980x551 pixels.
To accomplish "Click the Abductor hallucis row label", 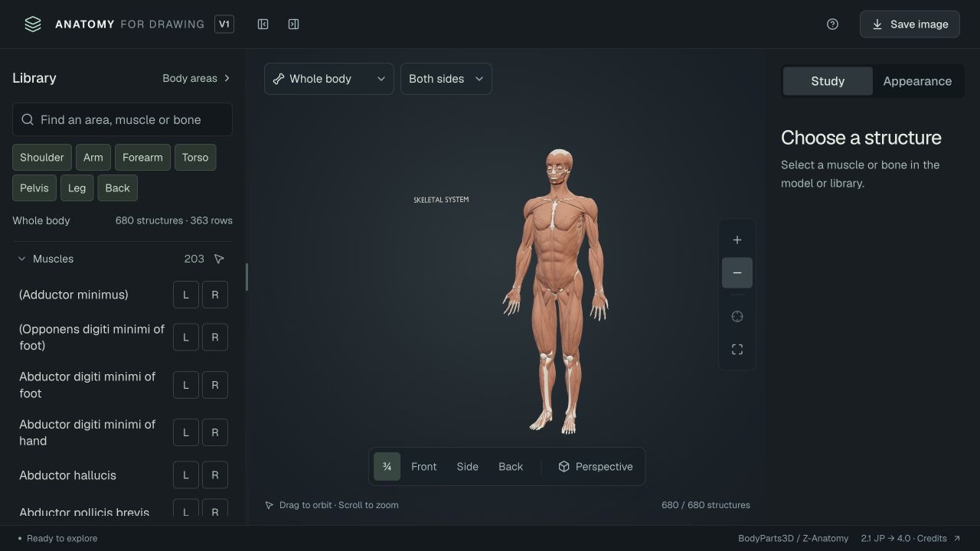I will tap(68, 475).
